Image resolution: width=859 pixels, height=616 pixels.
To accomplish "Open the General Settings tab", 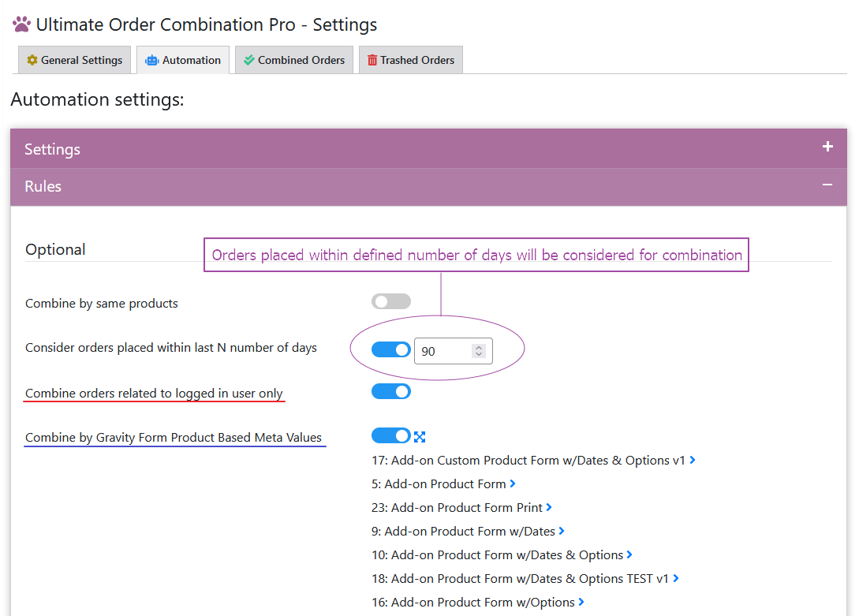I will pyautogui.click(x=74, y=60).
